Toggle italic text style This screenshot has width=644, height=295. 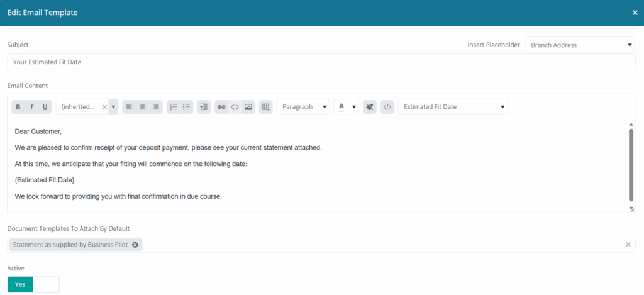click(31, 107)
